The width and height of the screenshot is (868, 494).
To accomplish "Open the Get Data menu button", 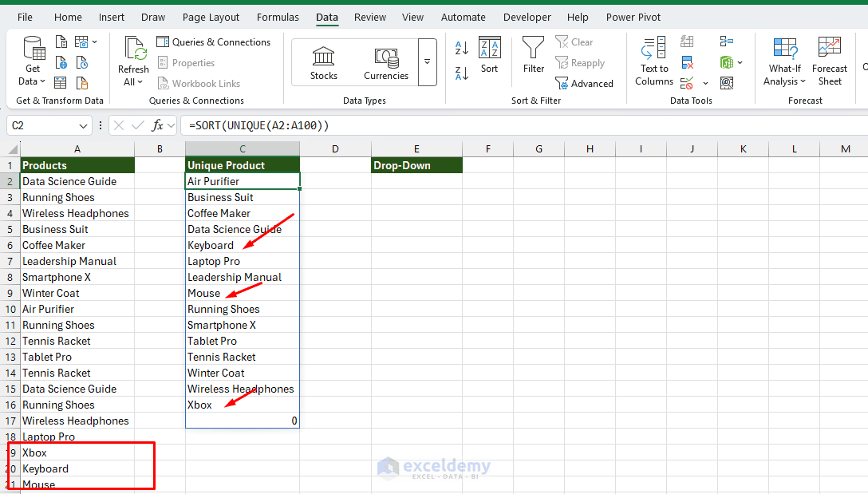I will coord(33,61).
